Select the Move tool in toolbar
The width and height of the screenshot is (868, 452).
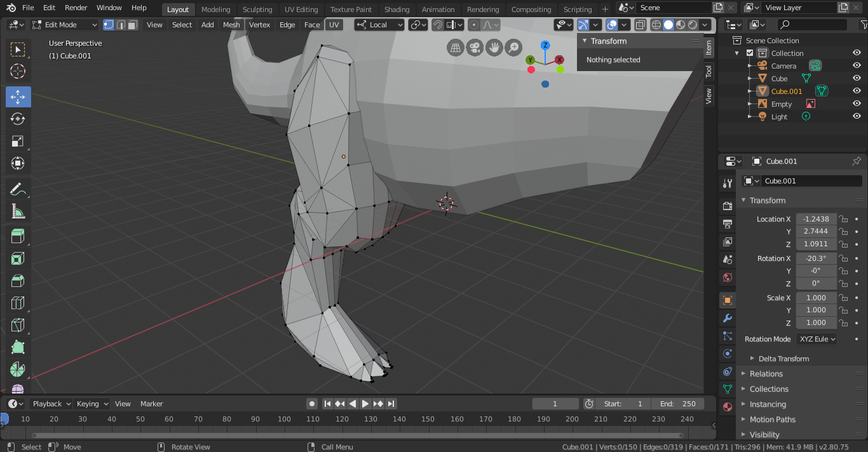[x=18, y=96]
